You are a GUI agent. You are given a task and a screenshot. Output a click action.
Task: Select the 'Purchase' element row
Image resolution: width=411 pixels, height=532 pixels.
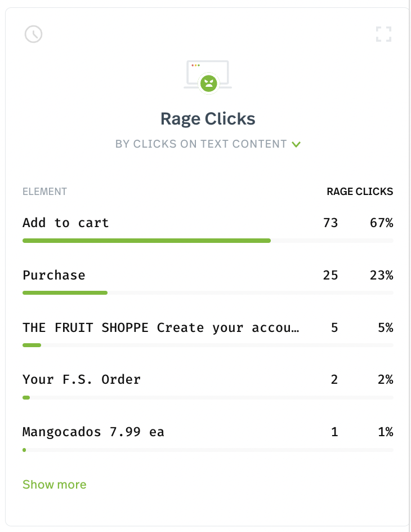(208, 282)
